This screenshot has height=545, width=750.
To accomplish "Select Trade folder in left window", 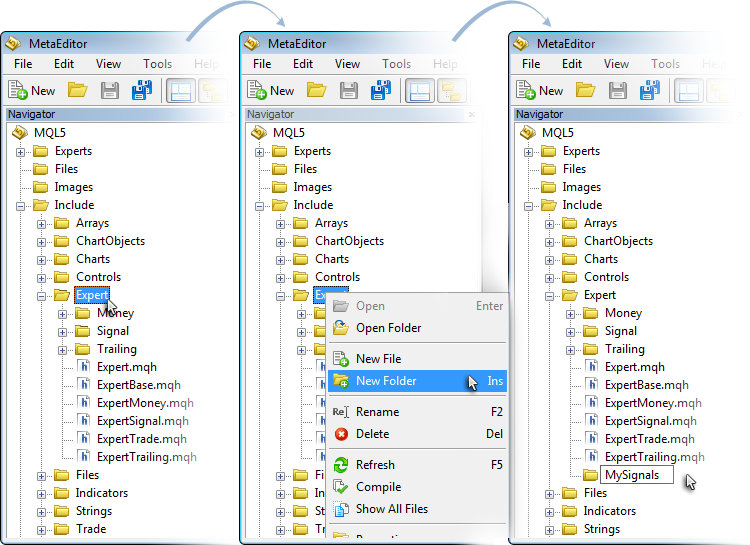I will tap(91, 529).
